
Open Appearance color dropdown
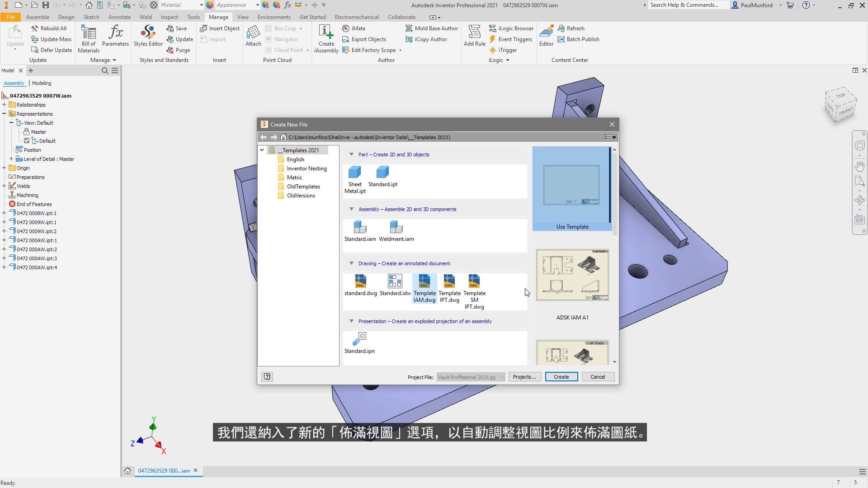click(257, 5)
